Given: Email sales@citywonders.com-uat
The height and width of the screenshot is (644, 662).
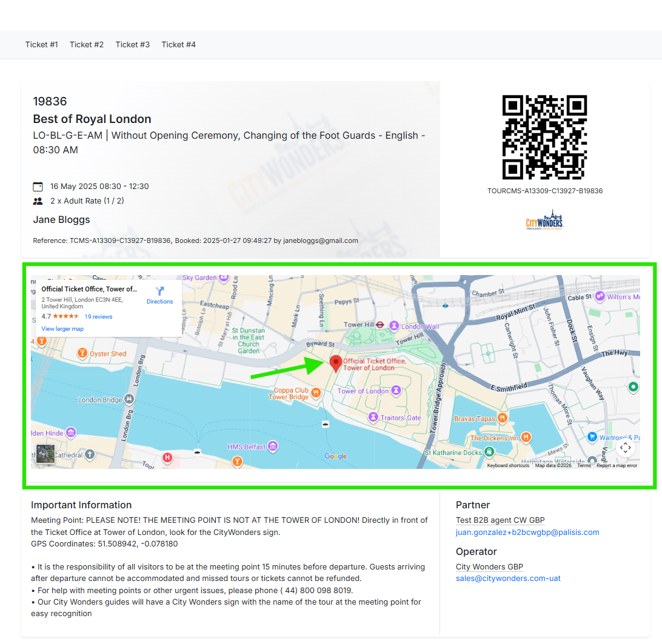Looking at the screenshot, I should tap(508, 579).
